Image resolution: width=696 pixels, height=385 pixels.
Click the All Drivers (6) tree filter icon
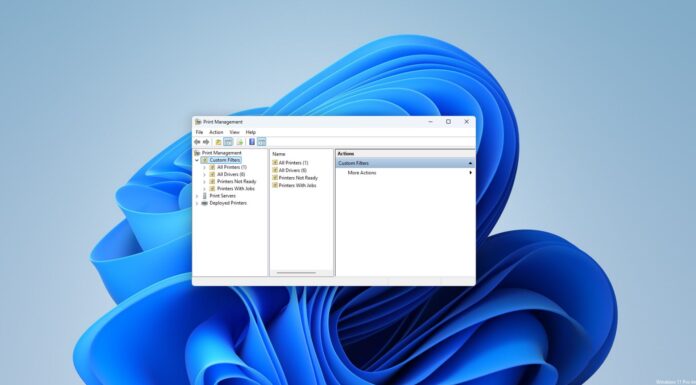[212, 175]
